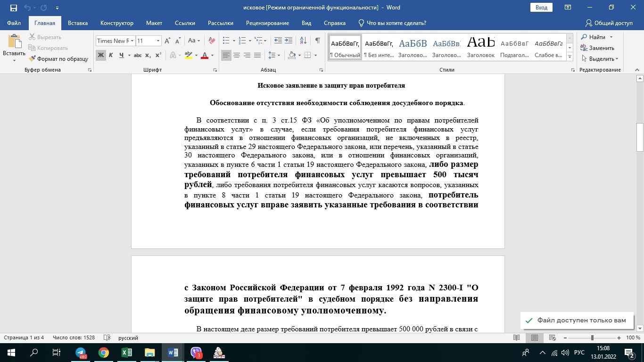The image size is (644, 362).
Task: Click the zoom slider in status bar
Action: pyautogui.click(x=592, y=338)
